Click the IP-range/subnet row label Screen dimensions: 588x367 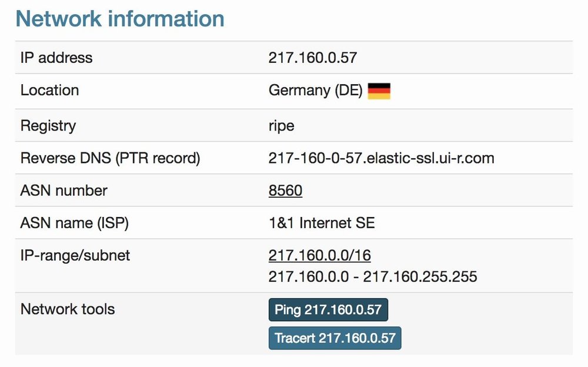75,255
